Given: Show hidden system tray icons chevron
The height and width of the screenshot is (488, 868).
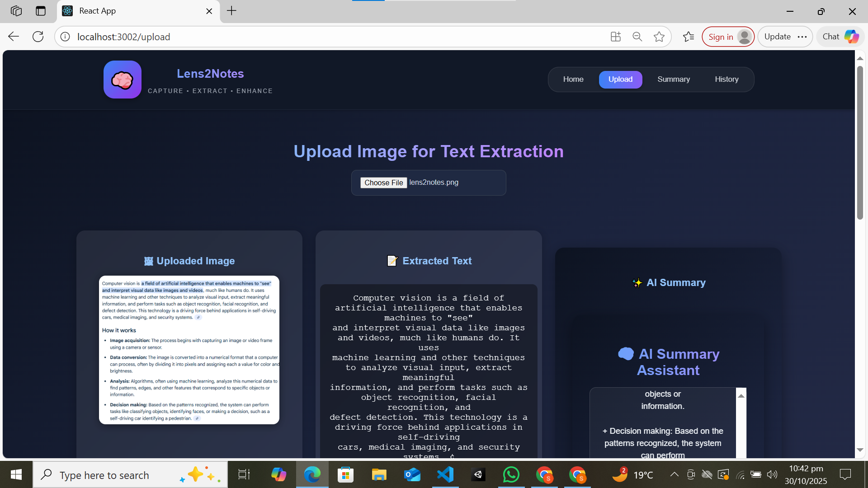Looking at the screenshot, I should [674, 474].
